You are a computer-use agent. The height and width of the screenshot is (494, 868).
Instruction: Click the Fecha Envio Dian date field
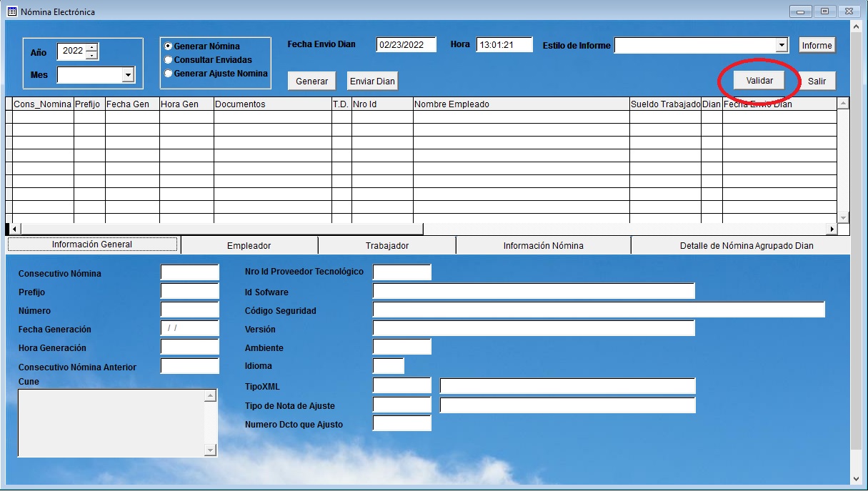tap(406, 45)
